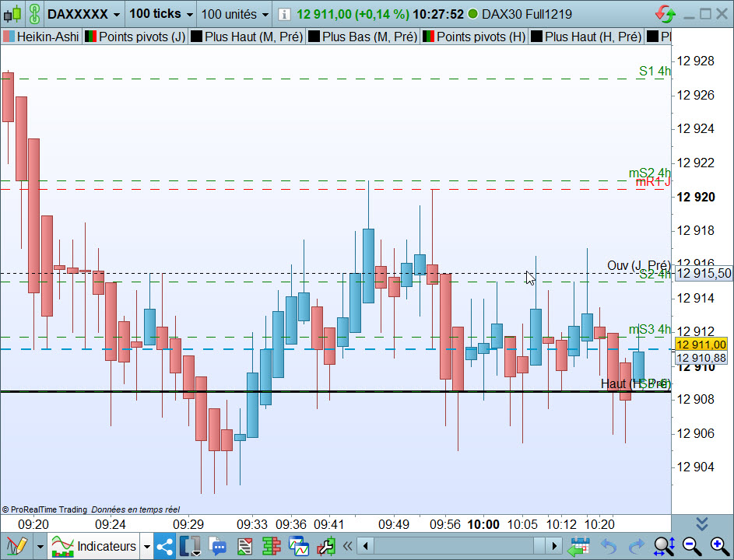This screenshot has height=560, width=734.
Task: Collapse toolbar with double chevron icon
Action: 347,546
